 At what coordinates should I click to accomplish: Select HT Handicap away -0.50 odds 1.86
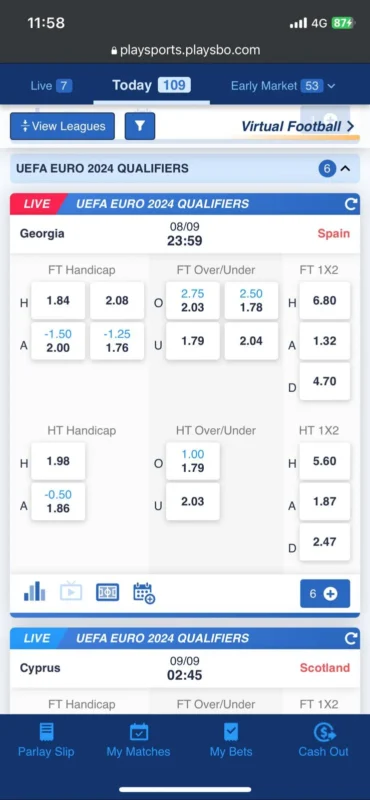point(58,502)
